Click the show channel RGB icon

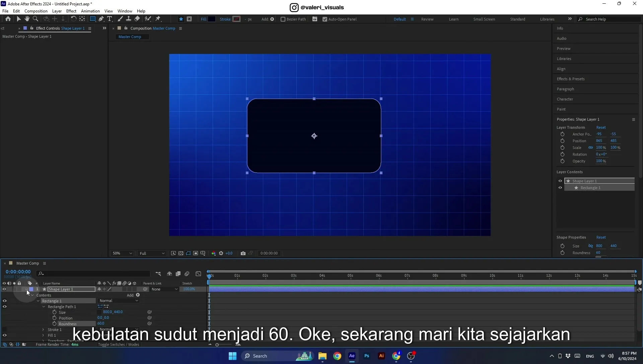tap(214, 253)
